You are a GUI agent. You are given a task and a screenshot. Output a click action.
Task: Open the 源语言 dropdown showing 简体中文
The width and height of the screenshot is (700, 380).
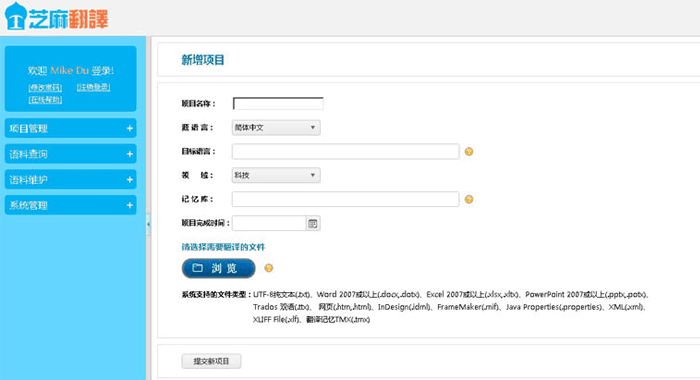tap(276, 128)
